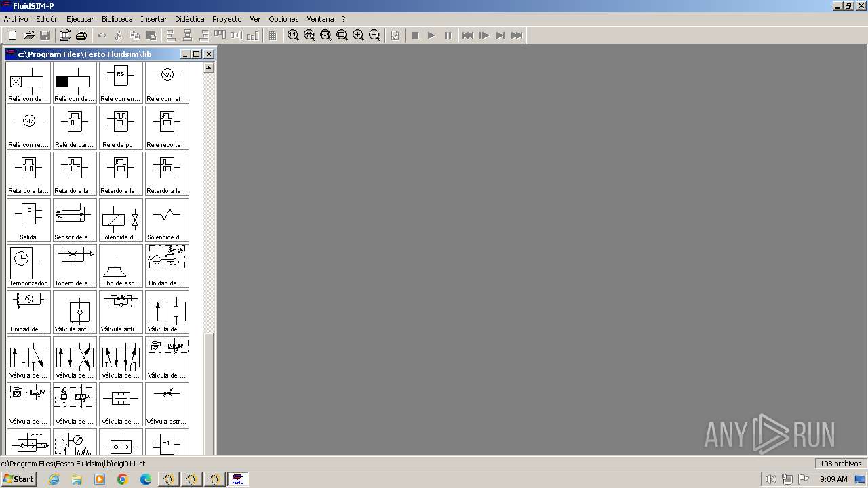Minimize the library panel window
The image size is (868, 488).
tap(186, 54)
